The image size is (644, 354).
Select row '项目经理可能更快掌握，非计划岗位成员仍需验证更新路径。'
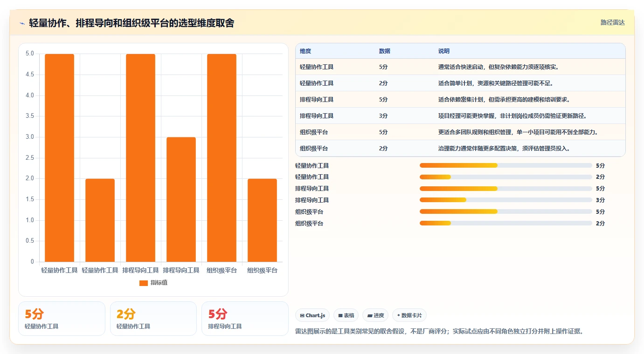460,116
